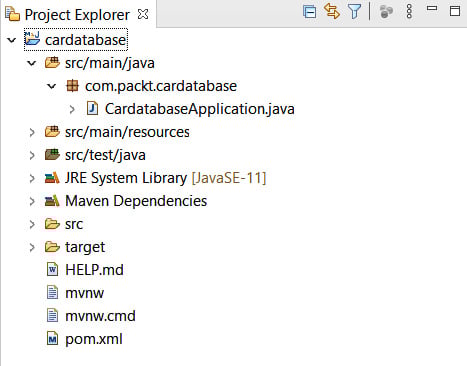Collapse the cardatabase project node
The height and width of the screenshot is (366, 467).
tap(12, 40)
